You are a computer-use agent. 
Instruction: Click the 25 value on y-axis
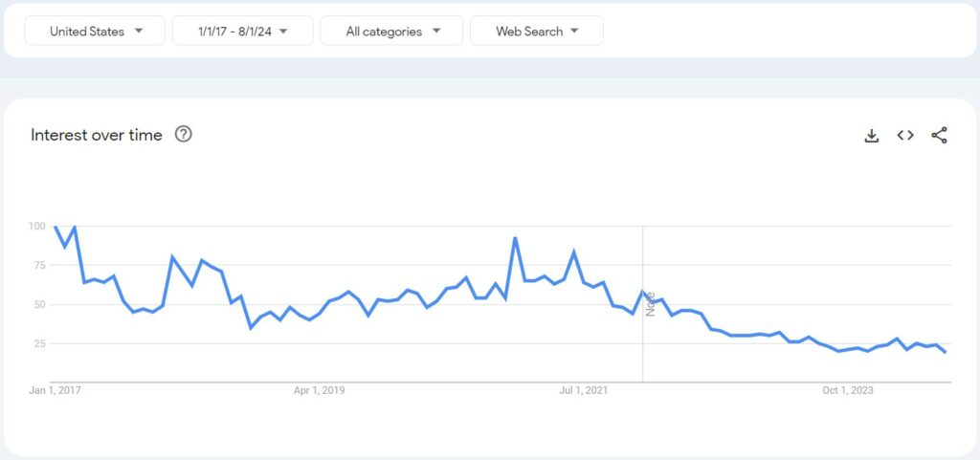click(x=39, y=343)
